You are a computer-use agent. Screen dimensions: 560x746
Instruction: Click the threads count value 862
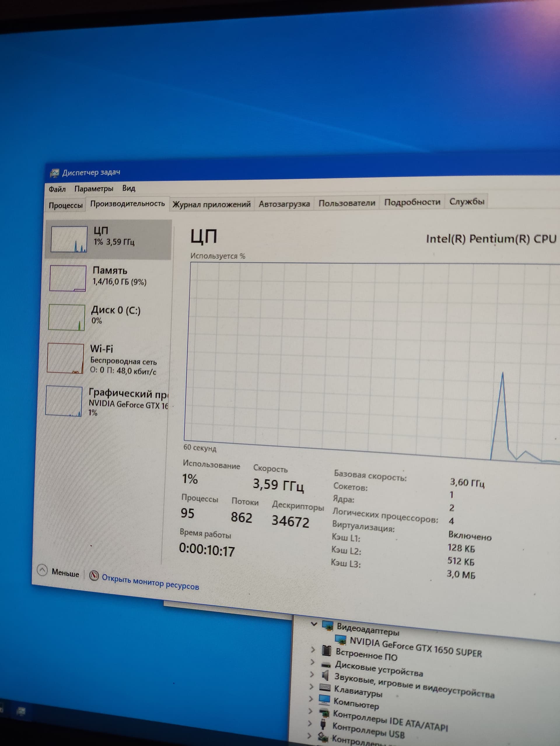242,517
